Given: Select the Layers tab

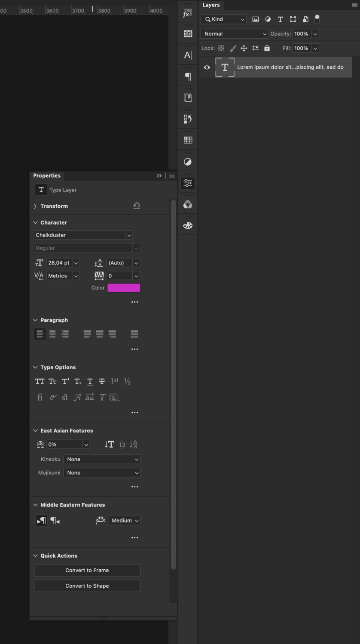Looking at the screenshot, I should point(211,5).
